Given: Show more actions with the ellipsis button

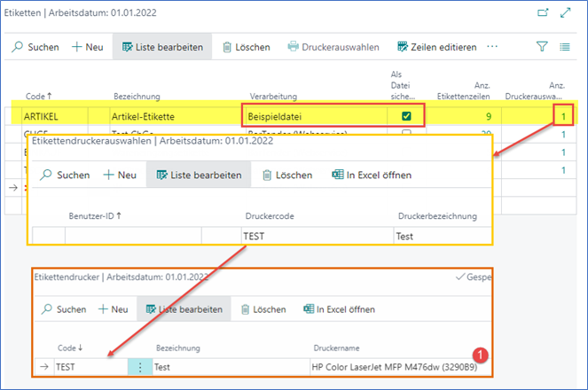Looking at the screenshot, I should click(x=493, y=46).
